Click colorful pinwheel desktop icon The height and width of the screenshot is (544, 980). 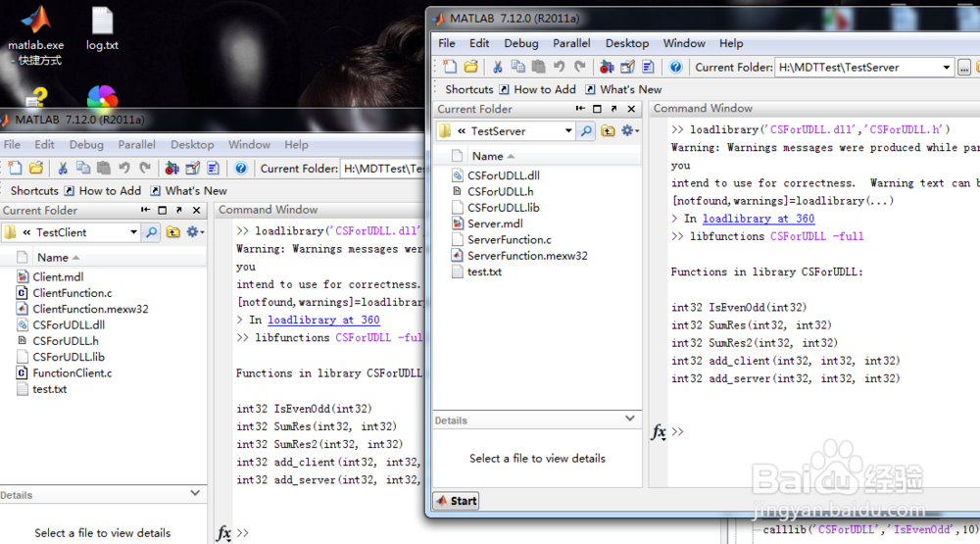point(102,97)
